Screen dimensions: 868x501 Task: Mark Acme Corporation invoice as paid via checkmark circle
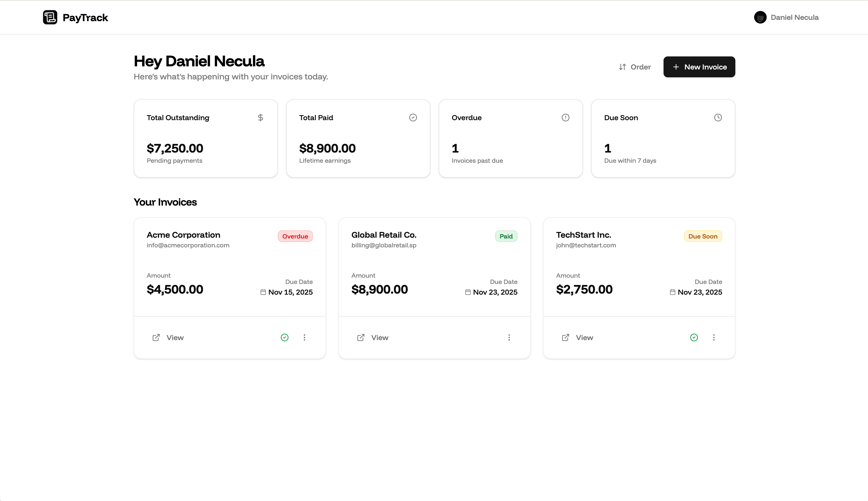(284, 337)
